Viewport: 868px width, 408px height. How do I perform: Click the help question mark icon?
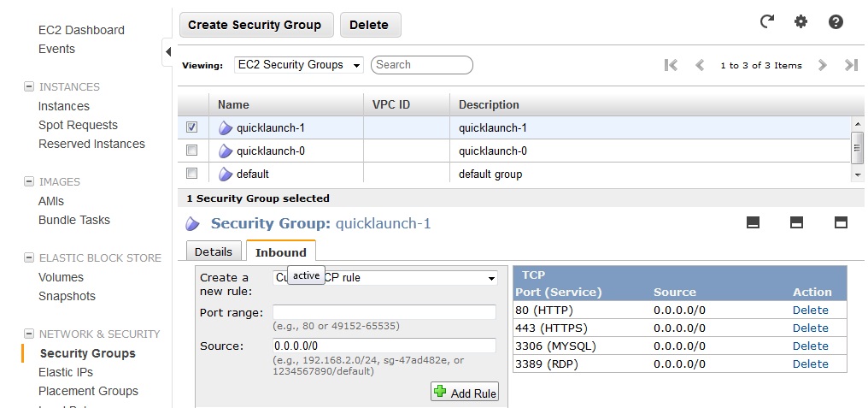pos(836,22)
